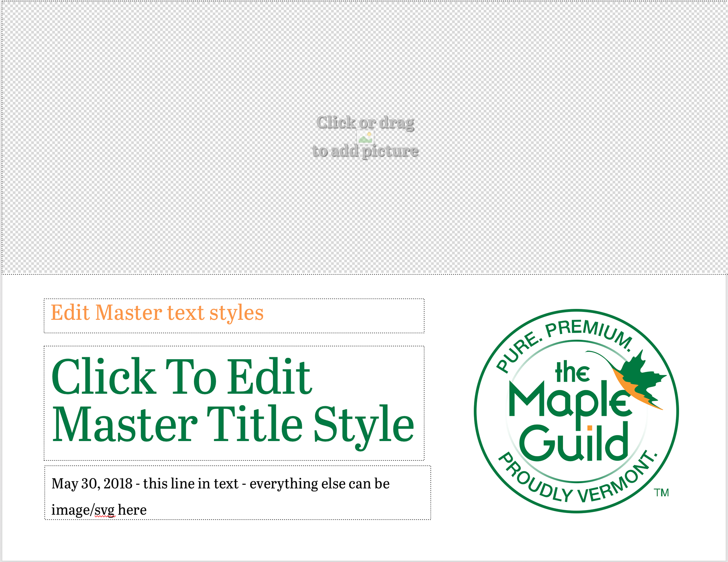Click the "Master Title" words in the title

[177, 424]
